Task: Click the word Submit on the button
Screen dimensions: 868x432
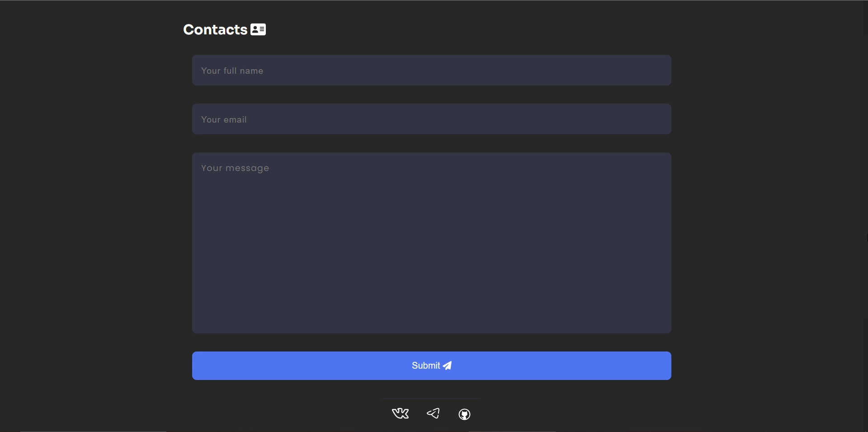Action: pos(426,366)
